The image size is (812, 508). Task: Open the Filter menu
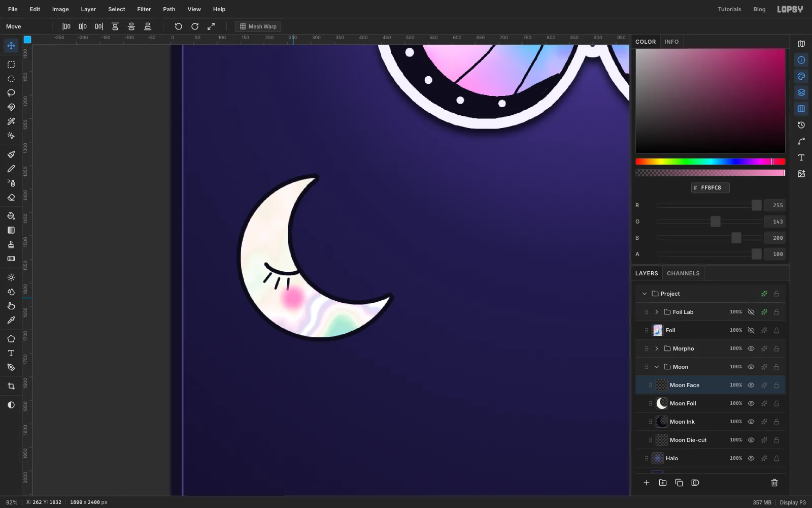pyautogui.click(x=144, y=9)
